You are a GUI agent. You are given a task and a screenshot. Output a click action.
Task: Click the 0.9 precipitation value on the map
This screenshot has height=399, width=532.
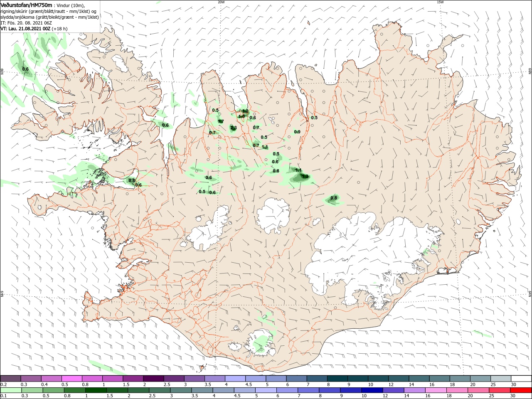click(297, 132)
